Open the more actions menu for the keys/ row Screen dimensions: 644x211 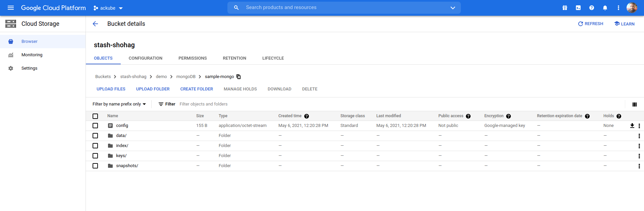[639, 156]
